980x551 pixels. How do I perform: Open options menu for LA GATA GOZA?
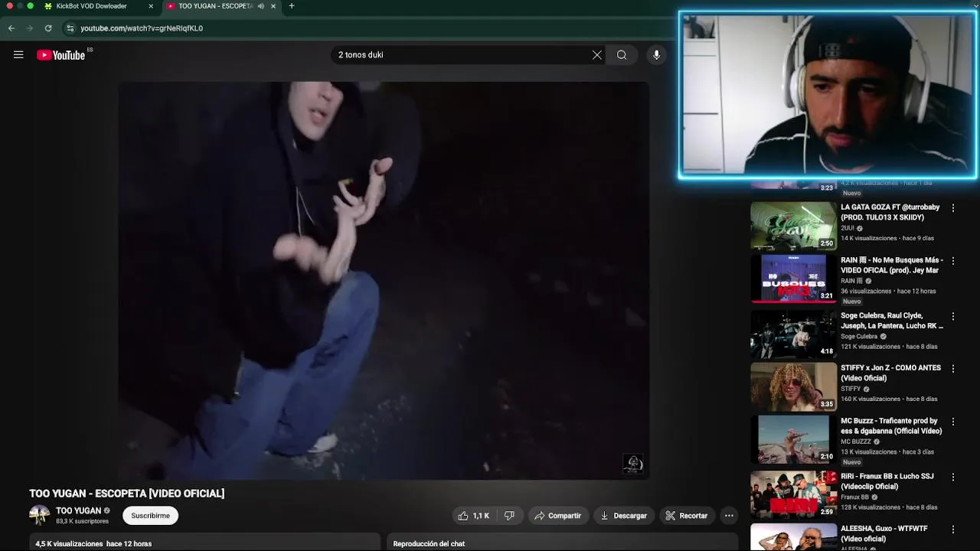point(953,208)
